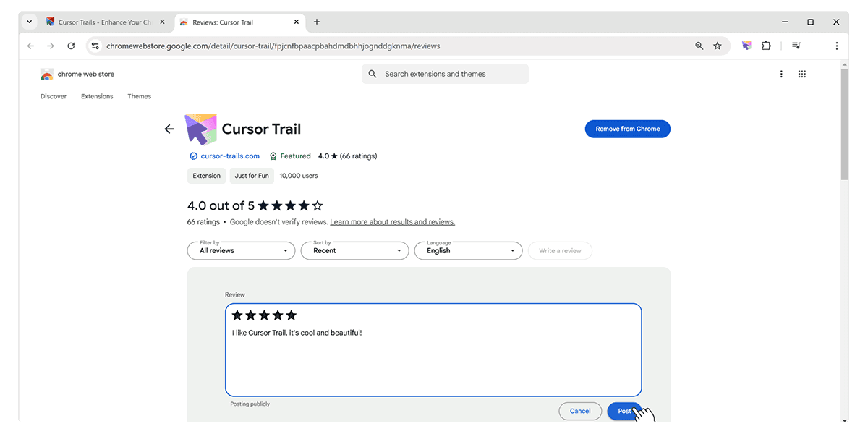
Task: Open the Extensions puzzle menu
Action: coord(766,46)
